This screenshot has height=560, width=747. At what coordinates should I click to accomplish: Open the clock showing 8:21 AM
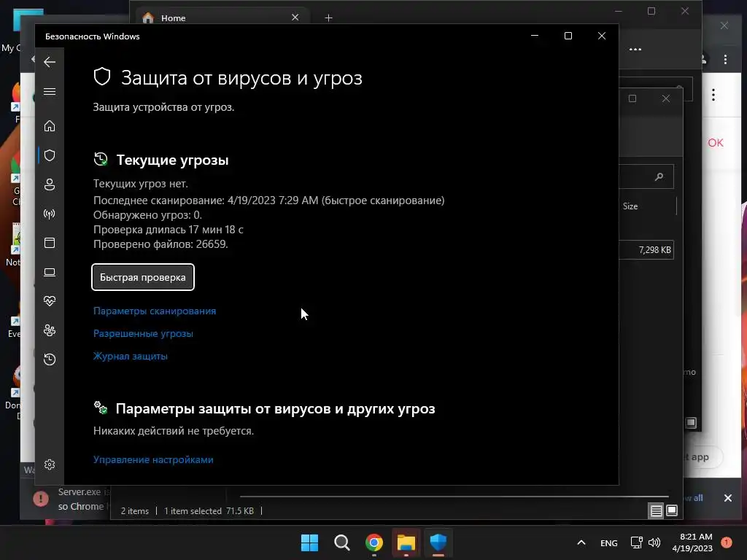pyautogui.click(x=692, y=542)
